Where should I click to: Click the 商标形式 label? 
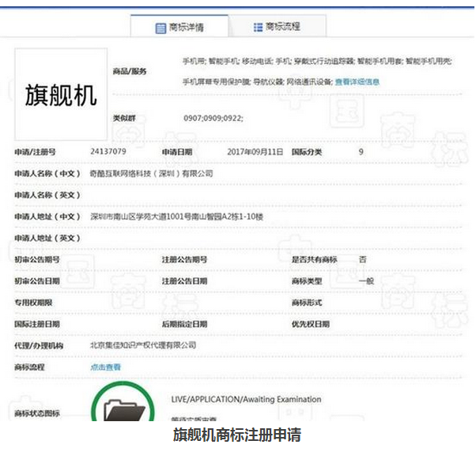pyautogui.click(x=307, y=303)
